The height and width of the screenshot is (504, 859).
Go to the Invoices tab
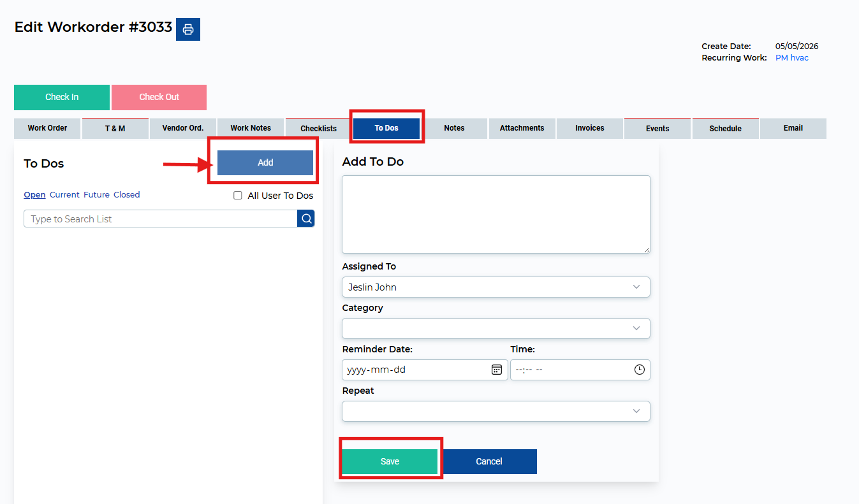point(590,128)
